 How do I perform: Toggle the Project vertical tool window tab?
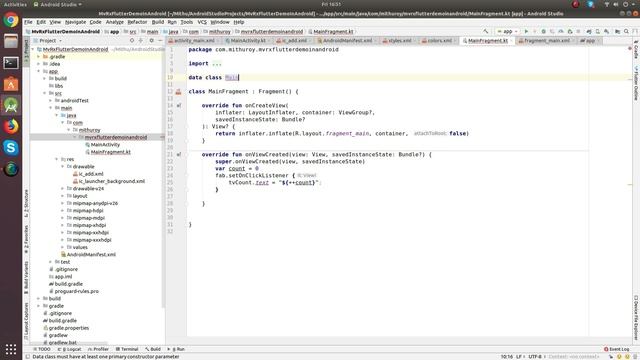[x=26, y=51]
